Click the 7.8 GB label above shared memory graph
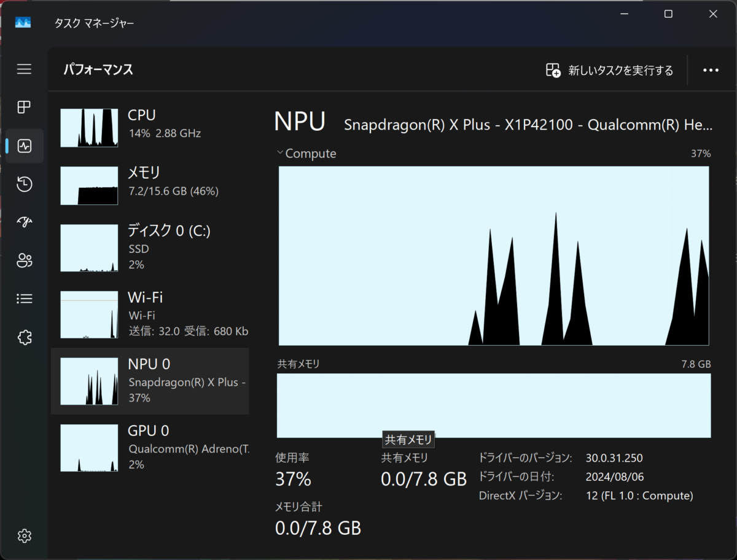 click(x=696, y=364)
